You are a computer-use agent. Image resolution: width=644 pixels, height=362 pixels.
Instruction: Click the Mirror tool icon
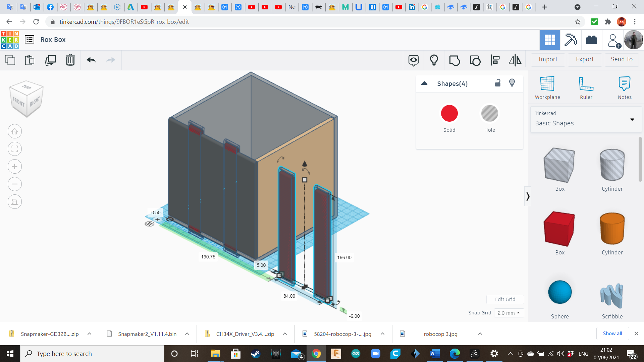[x=515, y=60]
